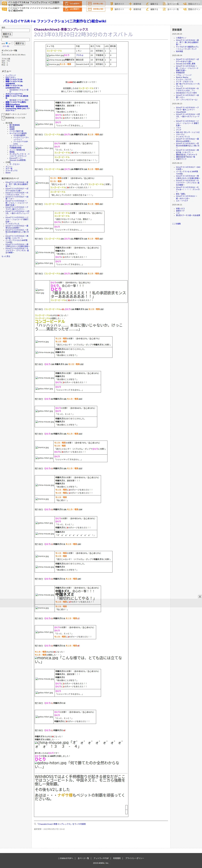Click the ウィキ内検索 link below the article

pyautogui.click(x=62, y=824)
